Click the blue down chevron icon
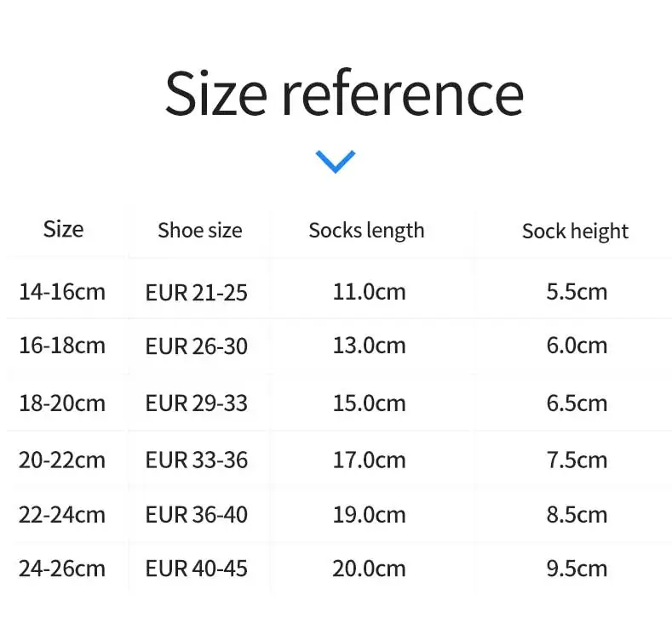 (x=335, y=161)
